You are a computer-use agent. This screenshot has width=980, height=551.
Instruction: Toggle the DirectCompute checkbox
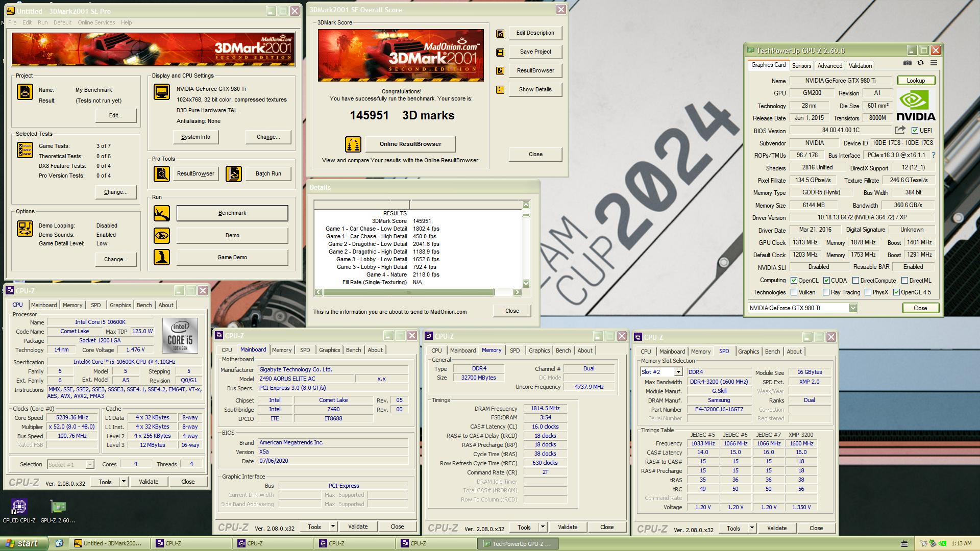855,281
